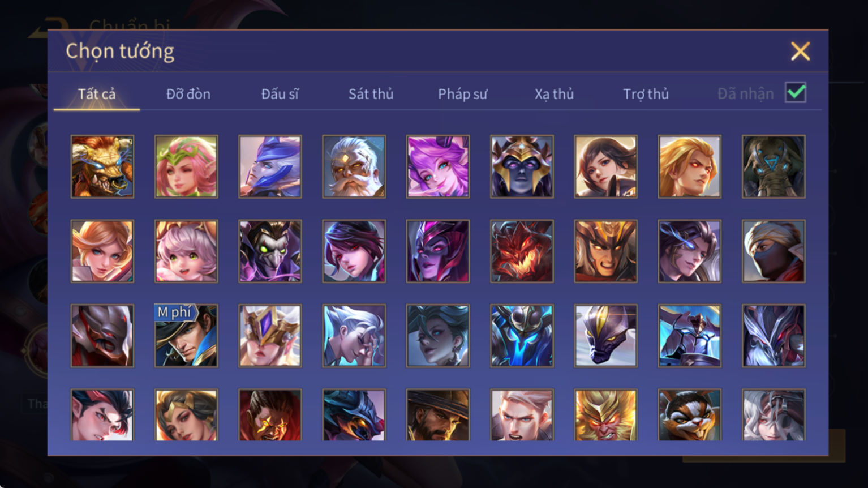This screenshot has width=868, height=488.
Task: Select the elephant-masked hero portrait
Action: [774, 166]
